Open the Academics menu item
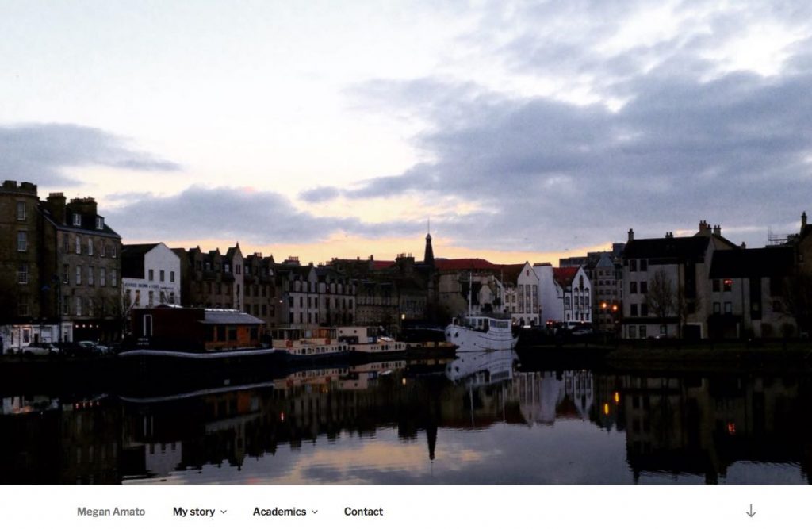The image size is (812, 529). click(x=279, y=512)
